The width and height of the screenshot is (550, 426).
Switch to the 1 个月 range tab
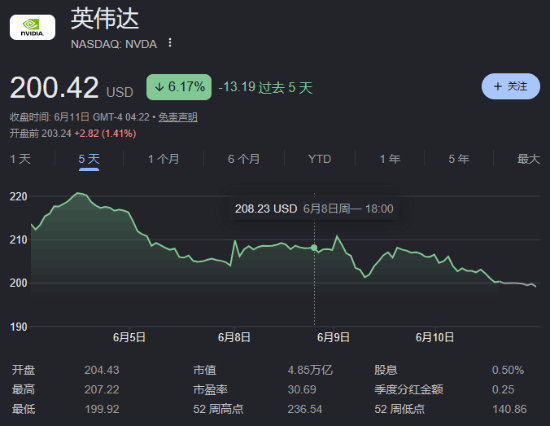click(x=163, y=159)
